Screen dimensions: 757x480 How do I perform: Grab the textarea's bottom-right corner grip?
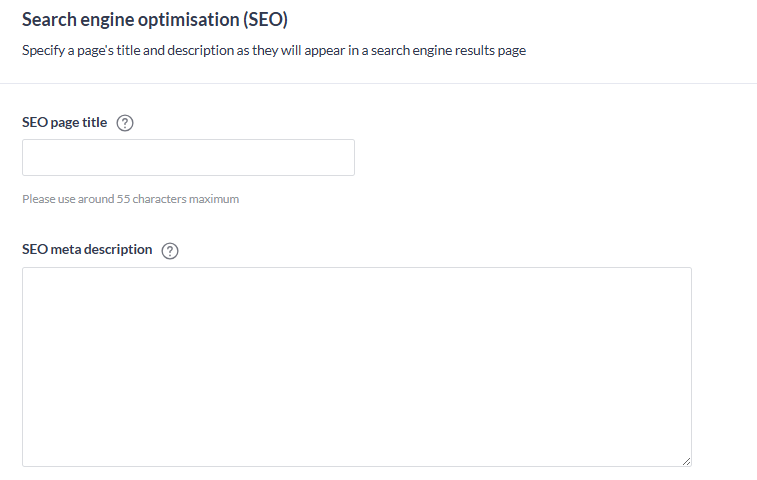click(x=686, y=461)
